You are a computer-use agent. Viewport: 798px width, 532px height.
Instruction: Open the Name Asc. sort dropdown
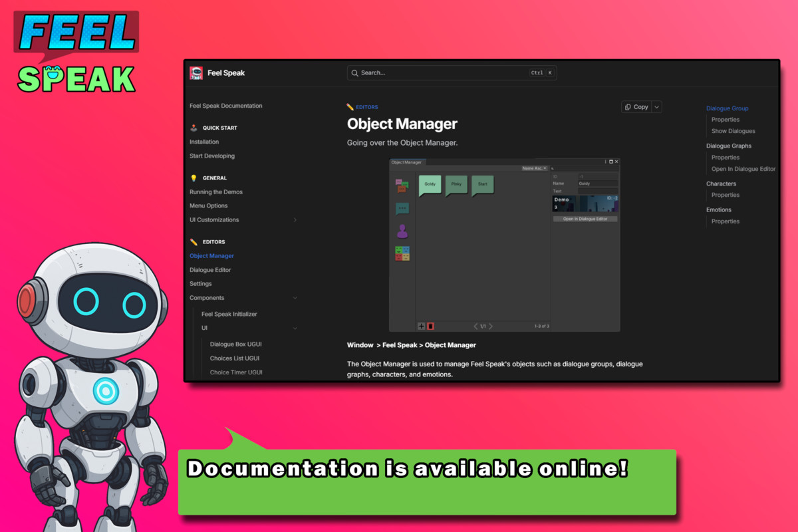(x=535, y=168)
